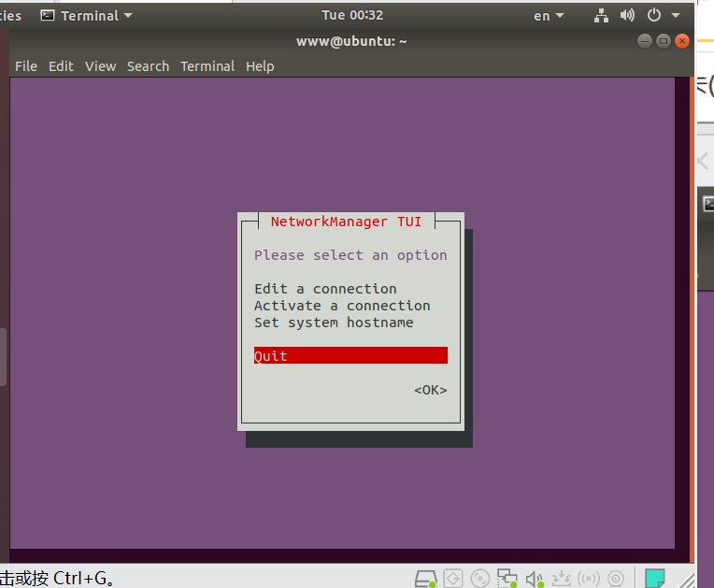This screenshot has height=588, width=714.
Task: Select Activate a connection option
Action: (x=342, y=306)
